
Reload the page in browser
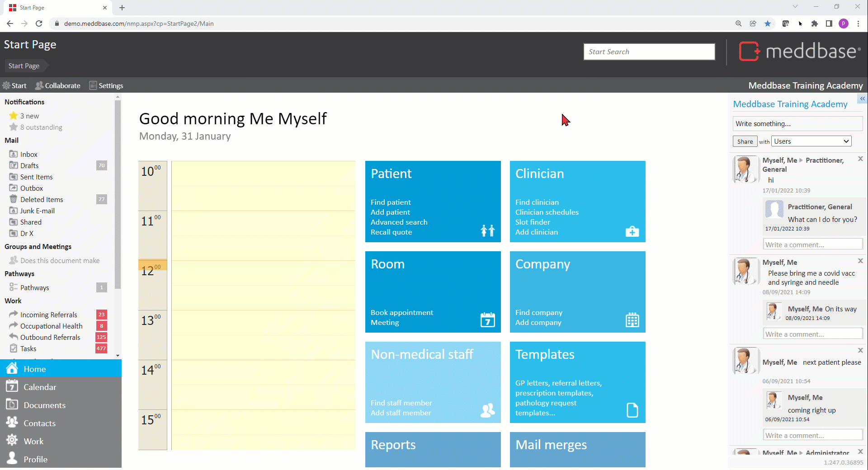pos(39,23)
